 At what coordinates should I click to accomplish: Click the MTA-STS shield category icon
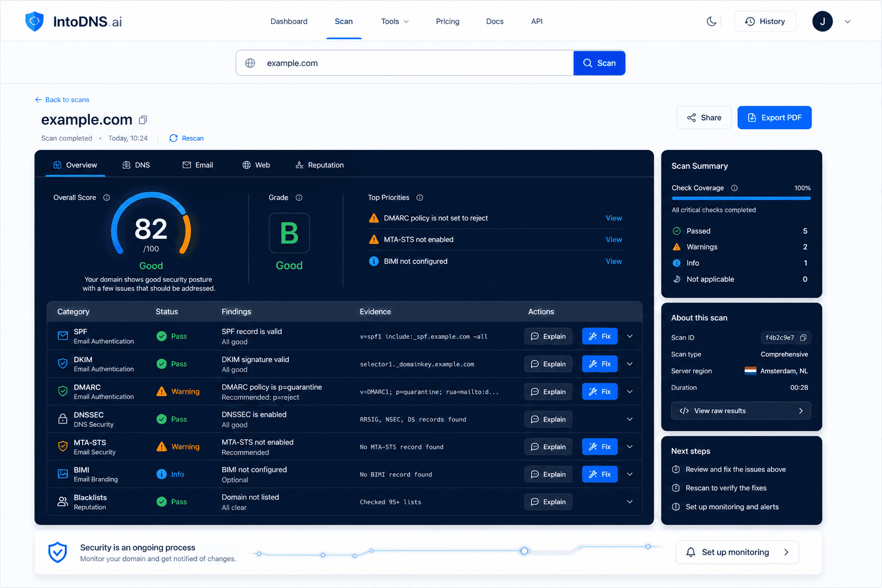(63, 446)
